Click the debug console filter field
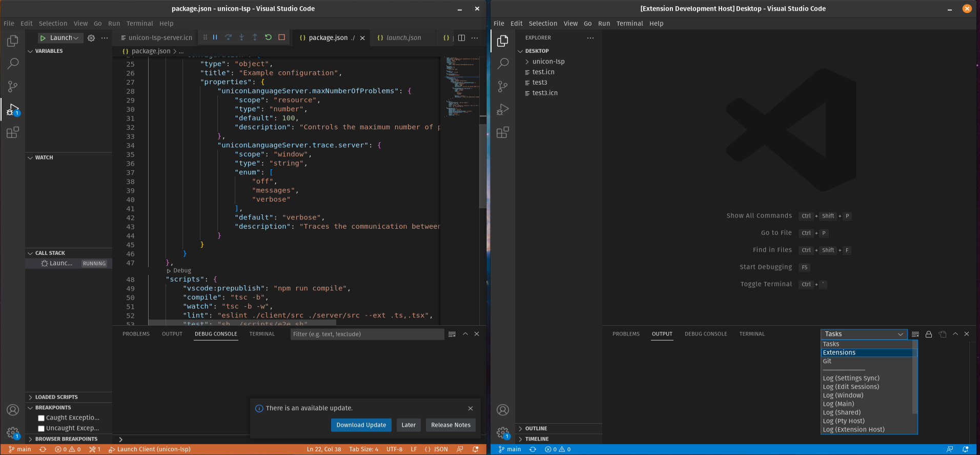Viewport: 980px width, 455px height. (367, 334)
